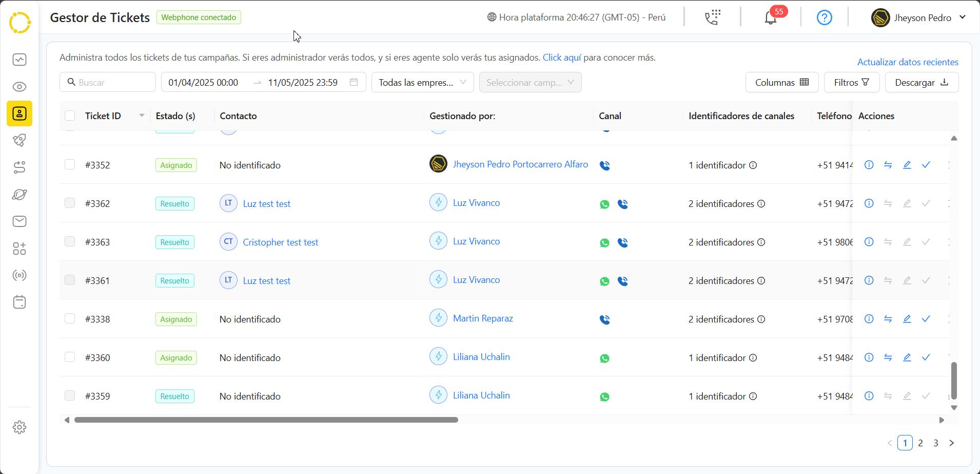The width and height of the screenshot is (980, 474).
Task: Toggle the select-all checkbox in header
Action: click(70, 116)
